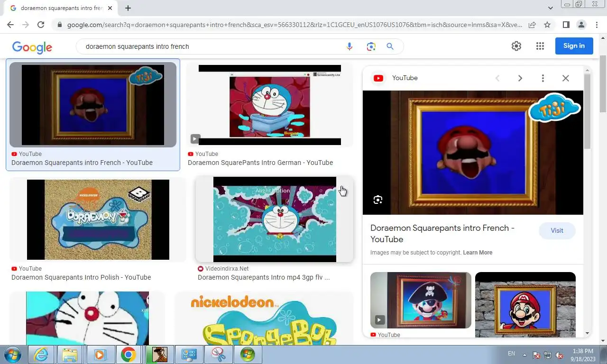Screen dimensions: 607x364
Task: Select related Mario stone wall thumbnail
Action: coord(525,304)
